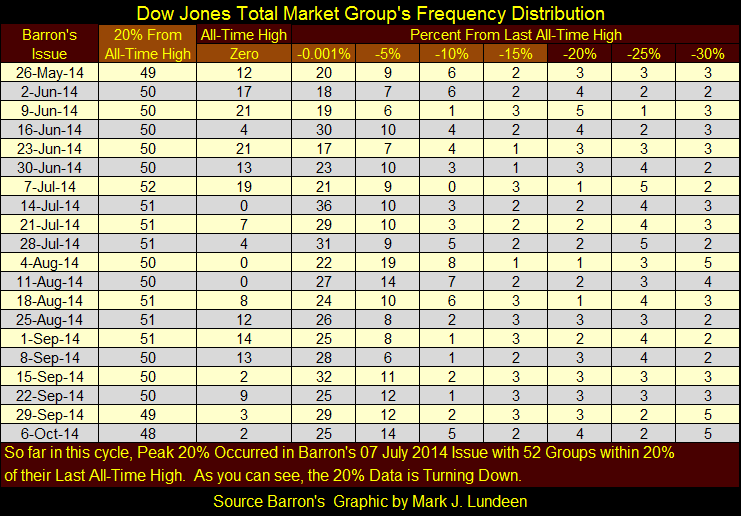The height and width of the screenshot is (516, 741).
Task: Select the value 48 in 6-Oct-14 row
Action: [147, 433]
